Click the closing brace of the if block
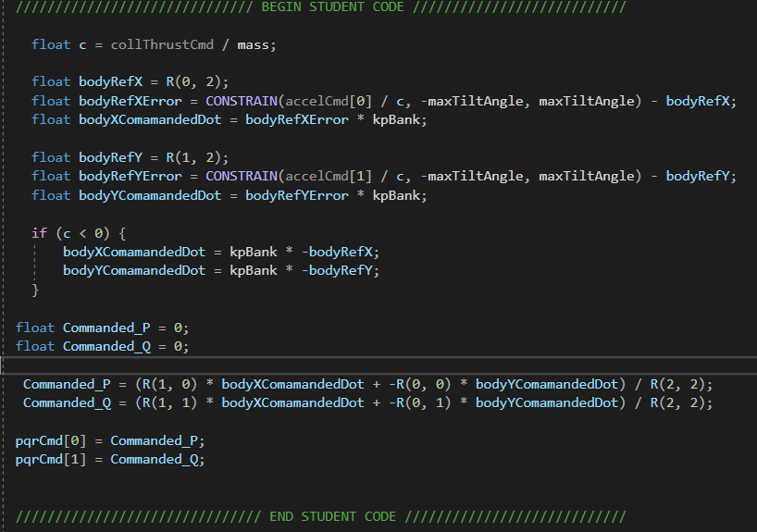The image size is (757, 532). pos(35,290)
